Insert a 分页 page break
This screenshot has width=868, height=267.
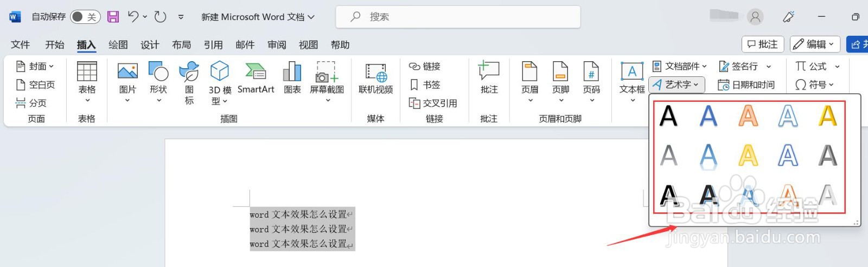point(31,103)
